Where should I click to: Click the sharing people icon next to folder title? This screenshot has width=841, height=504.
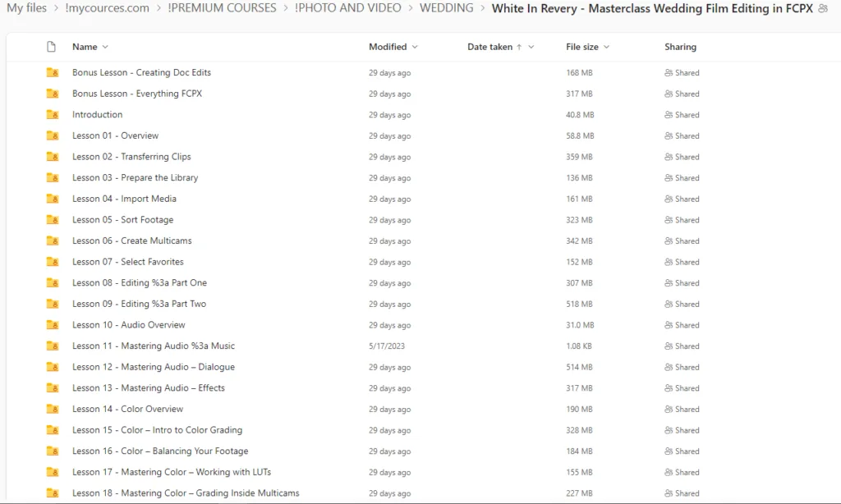[x=823, y=9]
